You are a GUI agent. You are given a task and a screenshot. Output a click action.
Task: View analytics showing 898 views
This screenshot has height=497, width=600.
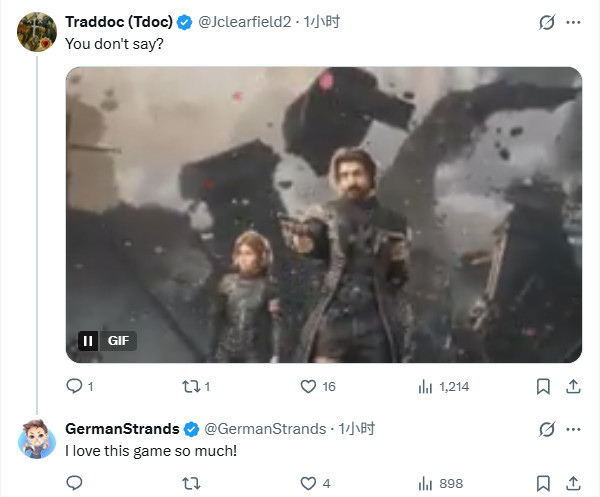click(424, 483)
